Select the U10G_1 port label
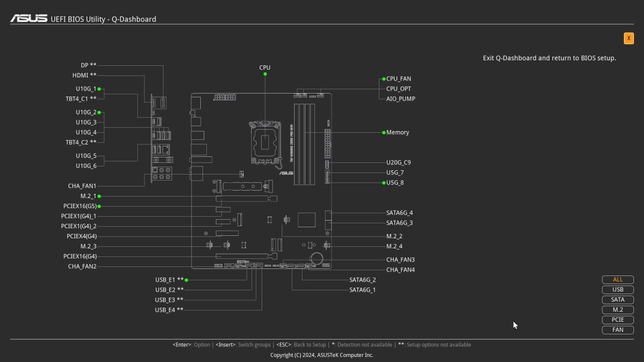This screenshot has height=362, width=644. point(86,89)
